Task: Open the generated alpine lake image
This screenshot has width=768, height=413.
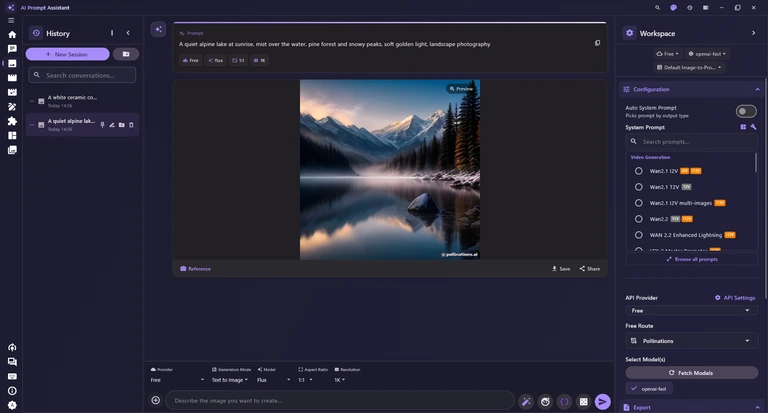Action: pyautogui.click(x=390, y=170)
